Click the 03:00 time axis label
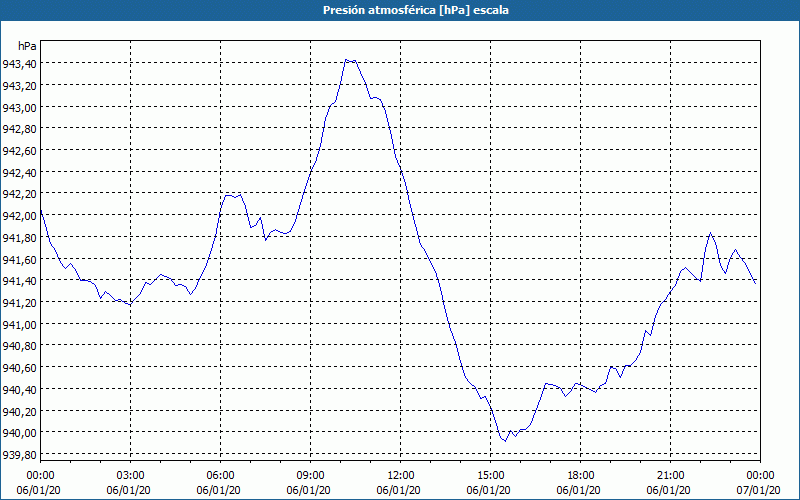This screenshot has width=800, height=500. [x=131, y=476]
